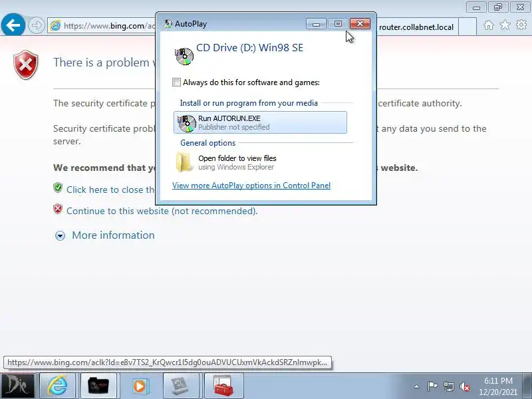
Task: Open View more AutoPlay options in Control Panel
Action: [251, 186]
